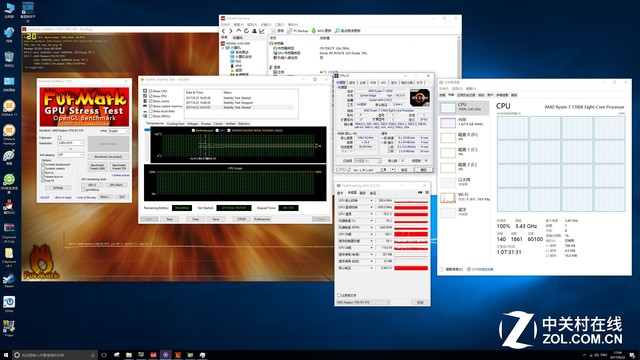Screen dimensions: 640x360
Task: Open File Explorer on taskbar
Action: pyautogui.click(x=129, y=355)
